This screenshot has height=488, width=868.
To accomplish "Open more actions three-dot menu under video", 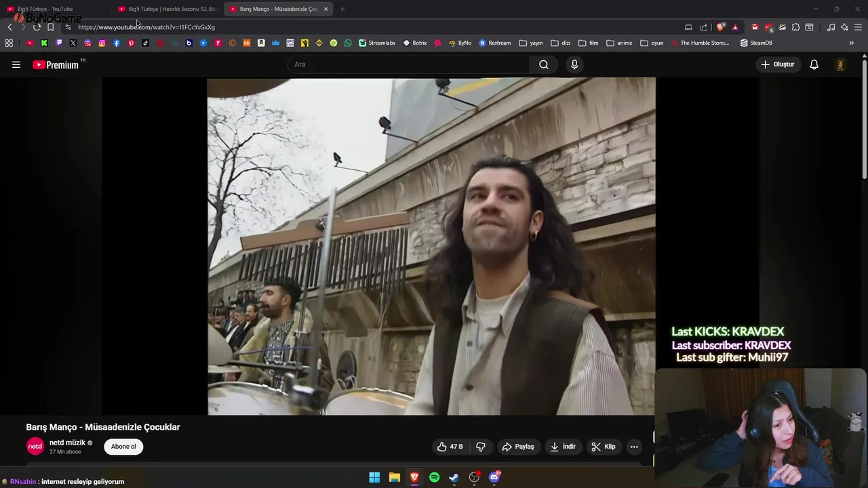I will tap(634, 447).
